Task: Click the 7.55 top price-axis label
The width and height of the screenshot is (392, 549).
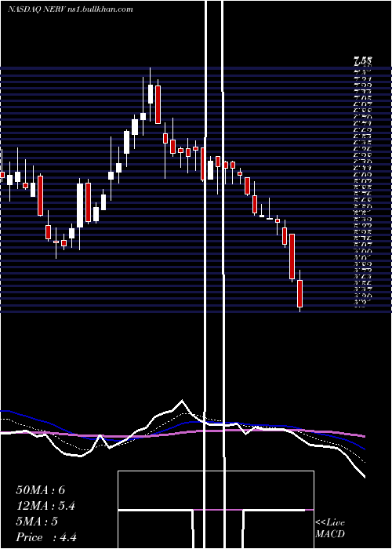Action: [x=362, y=61]
